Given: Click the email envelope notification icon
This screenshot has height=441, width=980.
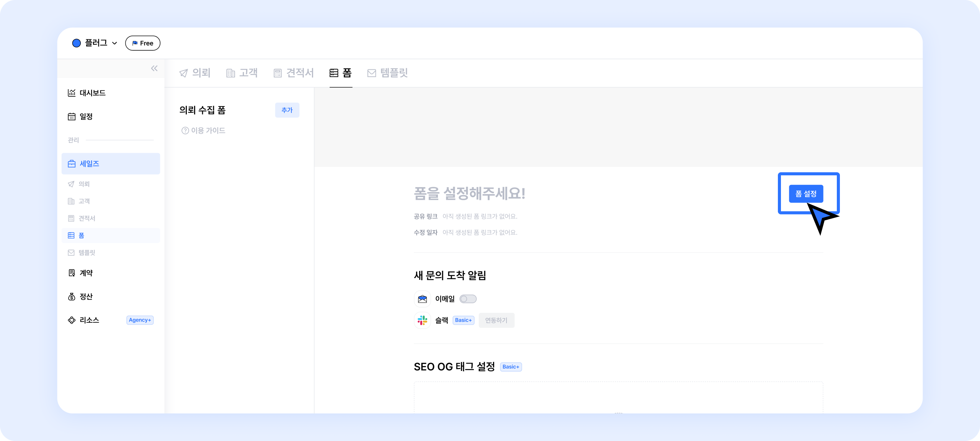Looking at the screenshot, I should [422, 299].
